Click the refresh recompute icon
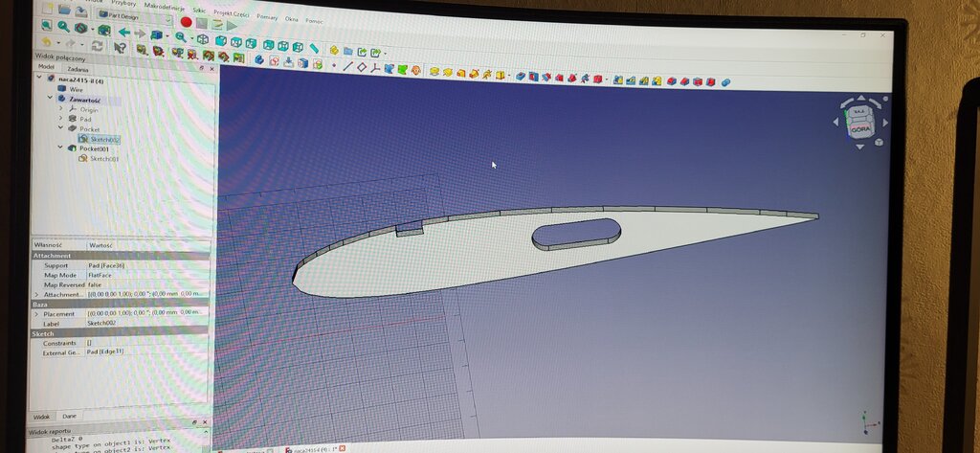The image size is (980, 453). (x=97, y=45)
